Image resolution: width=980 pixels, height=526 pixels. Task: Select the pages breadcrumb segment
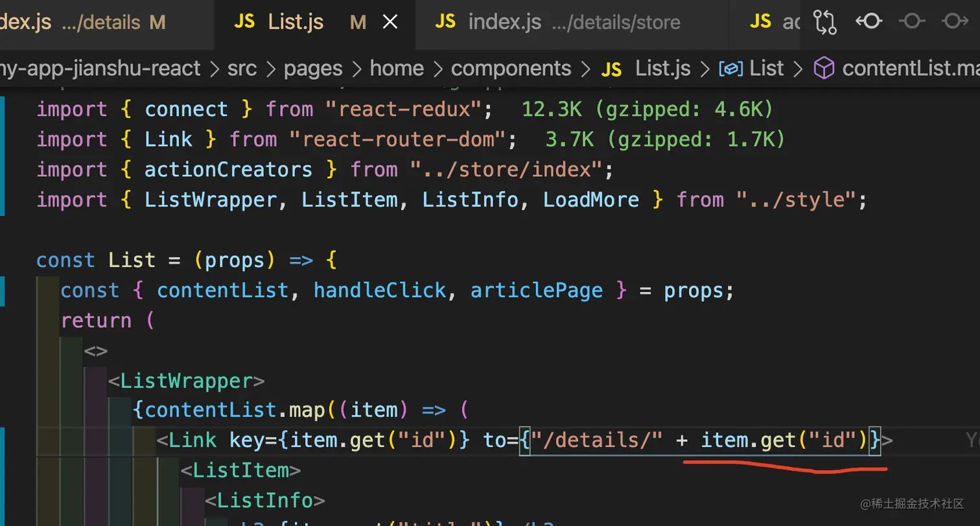point(314,69)
